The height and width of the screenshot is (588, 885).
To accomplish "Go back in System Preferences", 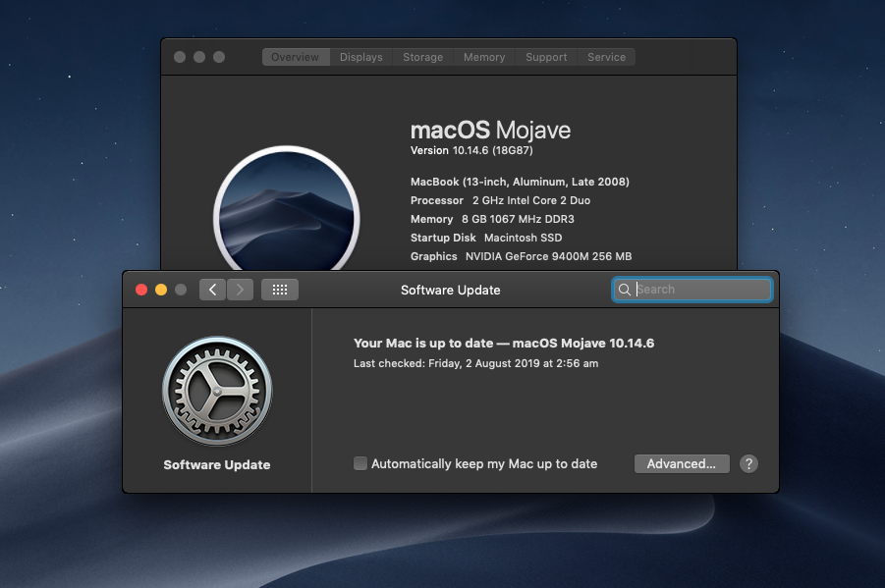I will [212, 290].
